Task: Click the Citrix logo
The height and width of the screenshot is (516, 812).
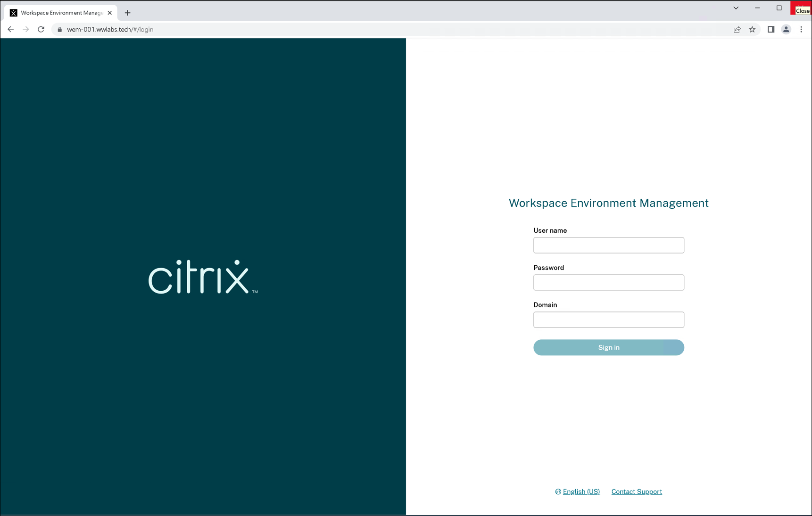Action: [203, 277]
